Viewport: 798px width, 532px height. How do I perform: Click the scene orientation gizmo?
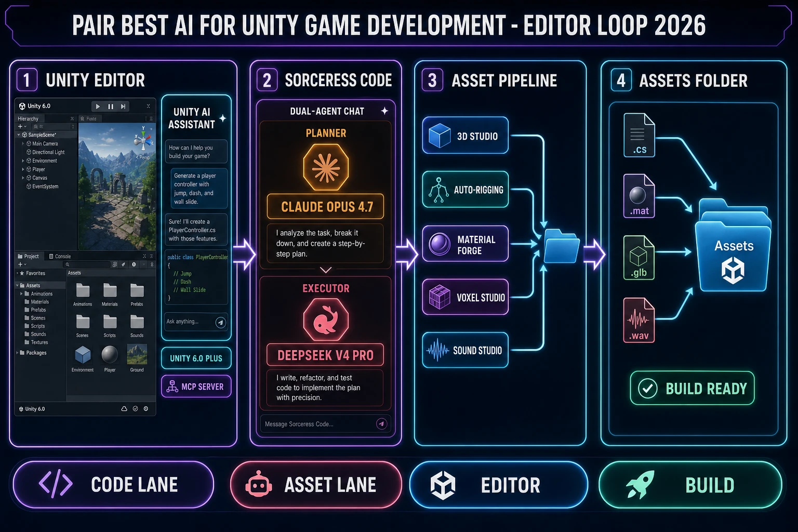pos(143,138)
